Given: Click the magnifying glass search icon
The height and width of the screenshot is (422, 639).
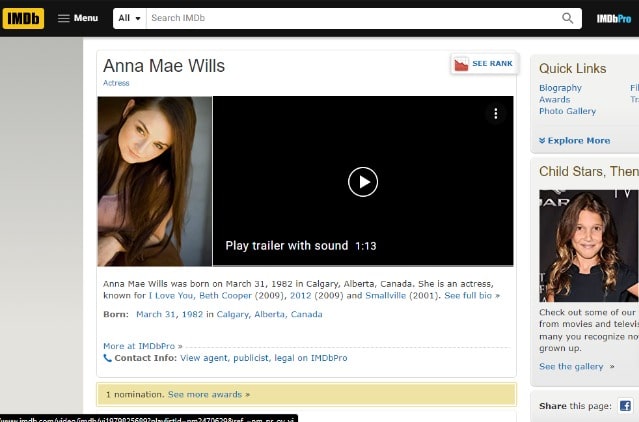Looking at the screenshot, I should (x=568, y=18).
